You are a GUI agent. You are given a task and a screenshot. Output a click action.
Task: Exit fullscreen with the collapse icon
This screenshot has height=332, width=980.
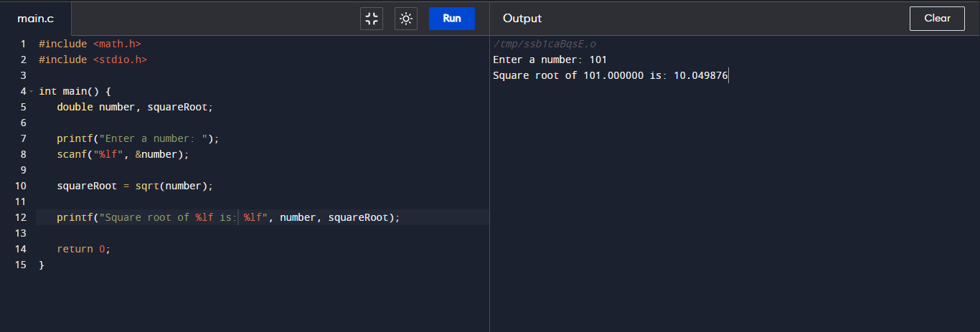pyautogui.click(x=372, y=19)
